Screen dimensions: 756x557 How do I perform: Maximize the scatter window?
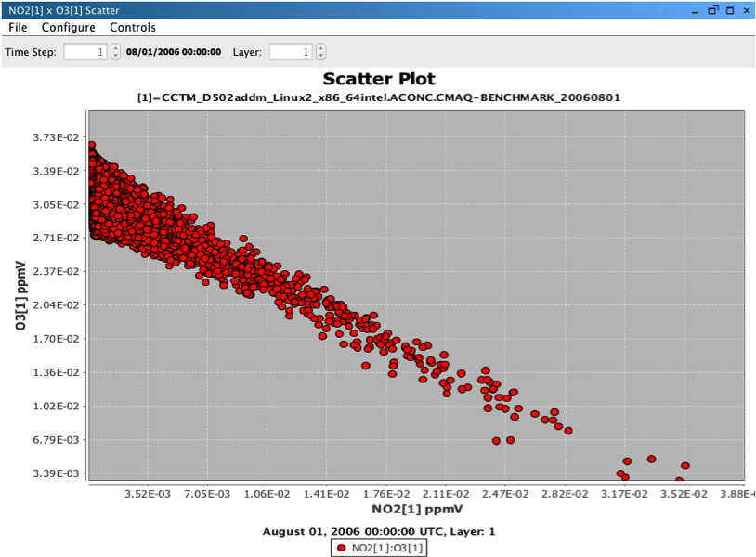730,10
